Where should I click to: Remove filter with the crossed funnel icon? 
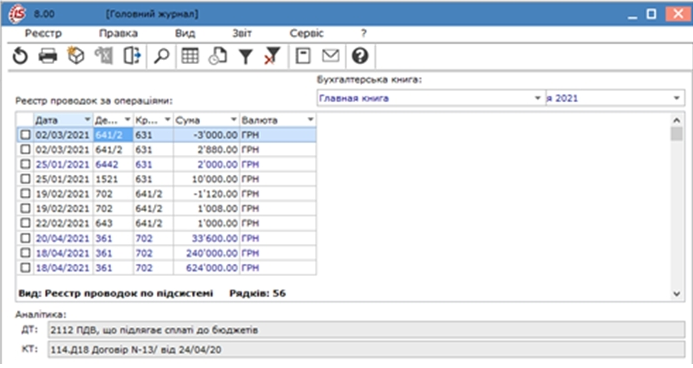click(272, 56)
